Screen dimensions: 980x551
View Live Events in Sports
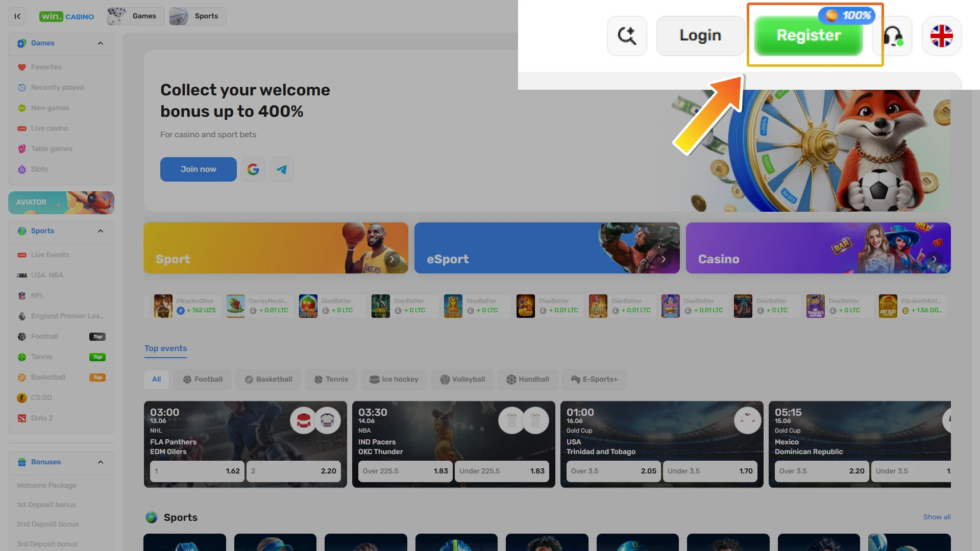click(x=50, y=255)
